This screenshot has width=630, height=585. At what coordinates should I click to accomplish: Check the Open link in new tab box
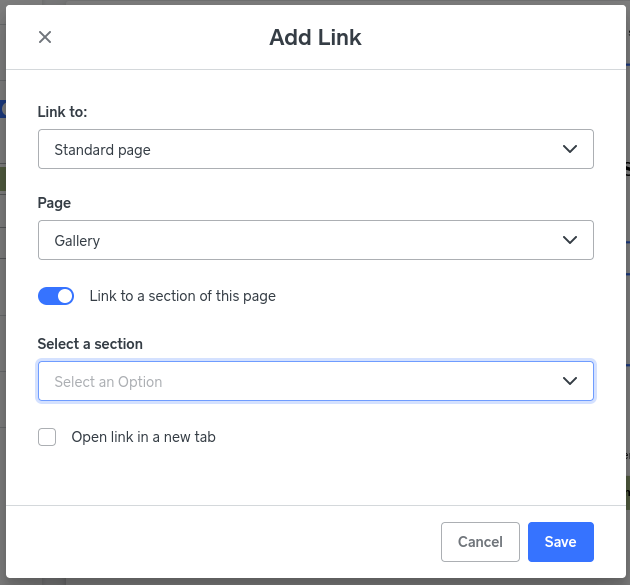[47, 437]
